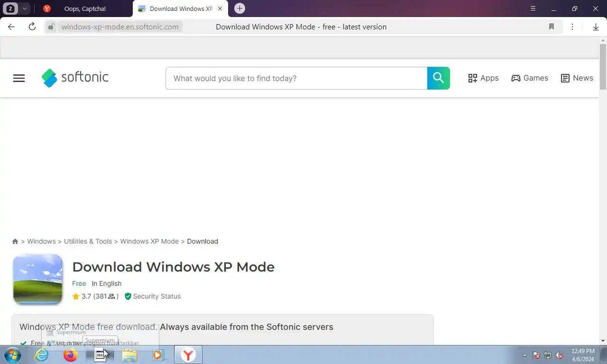
Task: Open the clock showing 12:49 PM
Action: [x=583, y=355]
